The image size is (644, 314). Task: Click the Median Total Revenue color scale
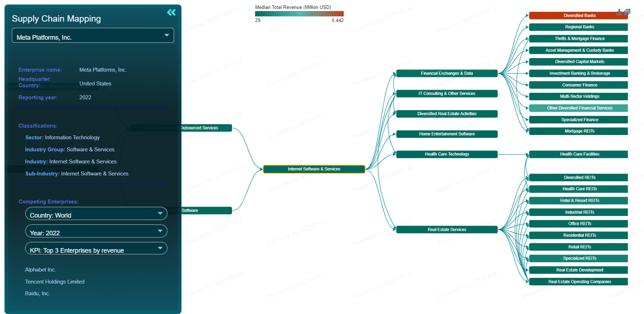[299, 14]
